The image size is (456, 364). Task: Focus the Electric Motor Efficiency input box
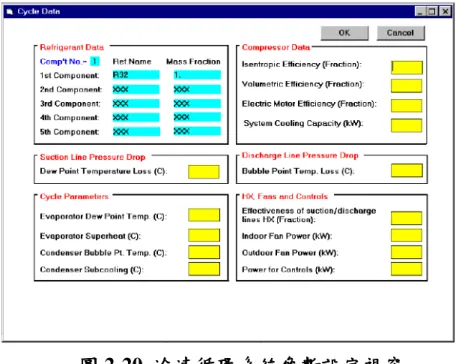pos(407,106)
